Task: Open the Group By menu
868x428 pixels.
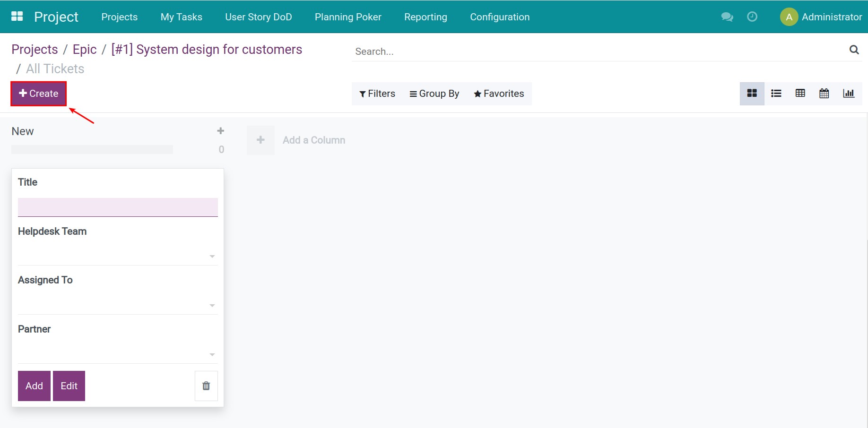Action: point(434,93)
